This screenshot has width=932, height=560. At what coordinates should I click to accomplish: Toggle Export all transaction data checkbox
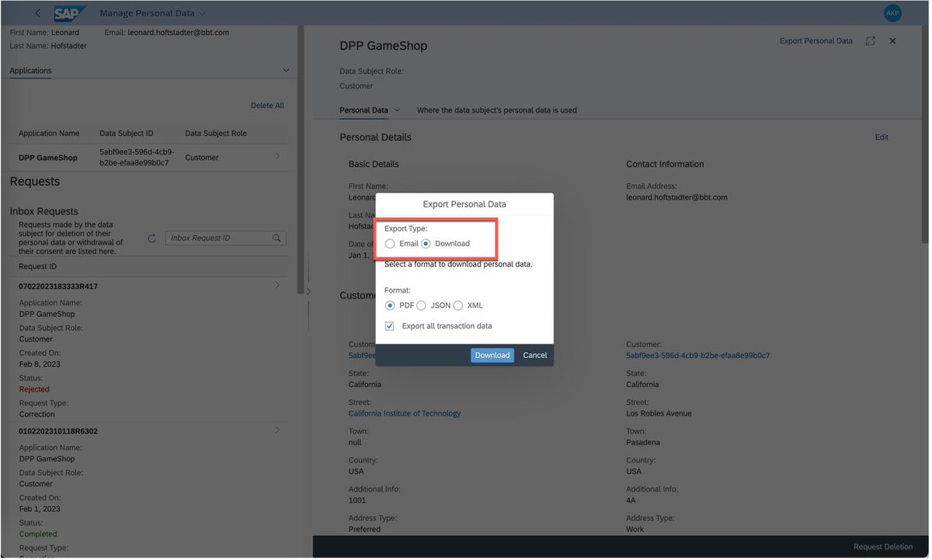[x=390, y=326]
